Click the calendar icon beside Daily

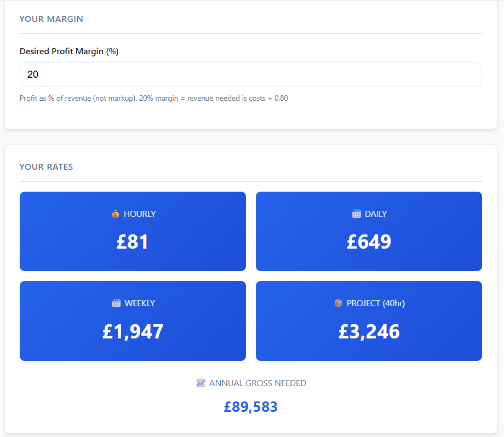tap(357, 214)
